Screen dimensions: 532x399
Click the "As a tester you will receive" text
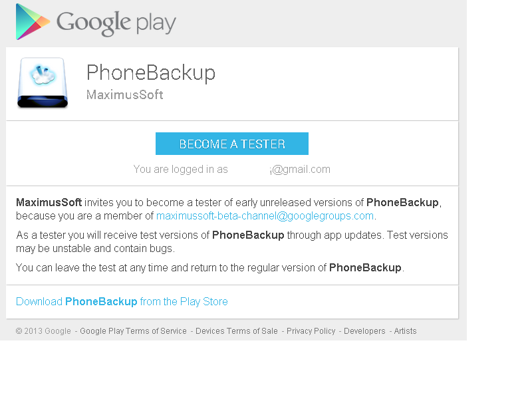tap(113, 235)
